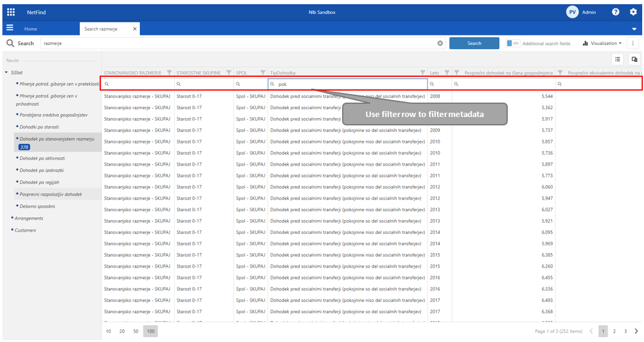The image size is (644, 342).
Task: Open the Visualization dropdown
Action: coord(602,43)
